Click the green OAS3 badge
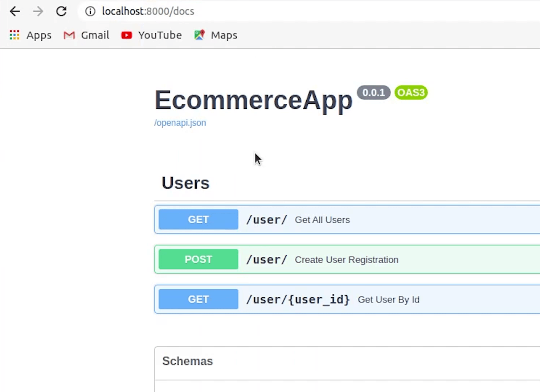 [411, 93]
